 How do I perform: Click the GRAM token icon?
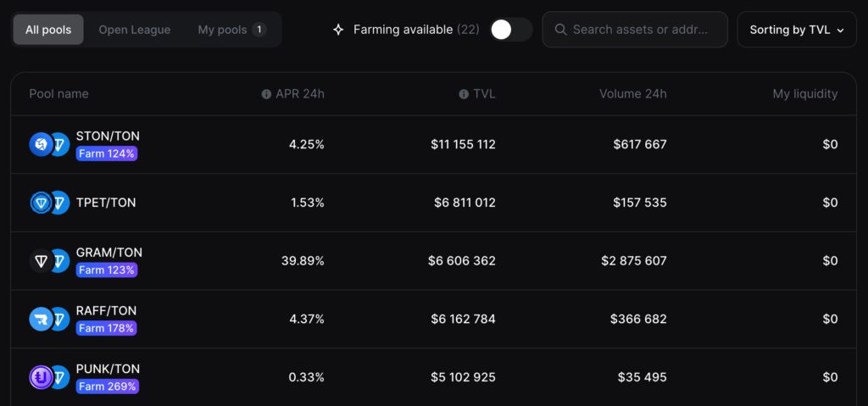pos(40,261)
